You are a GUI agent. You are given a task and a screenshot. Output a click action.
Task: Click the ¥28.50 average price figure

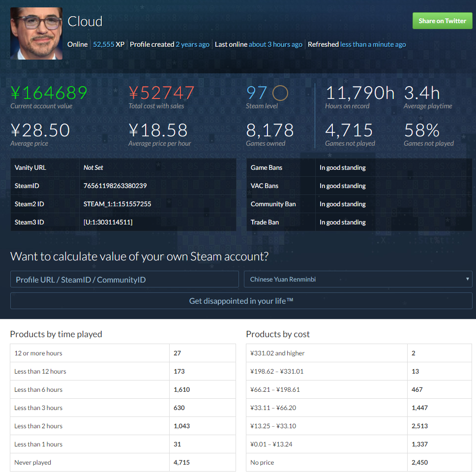click(x=40, y=130)
